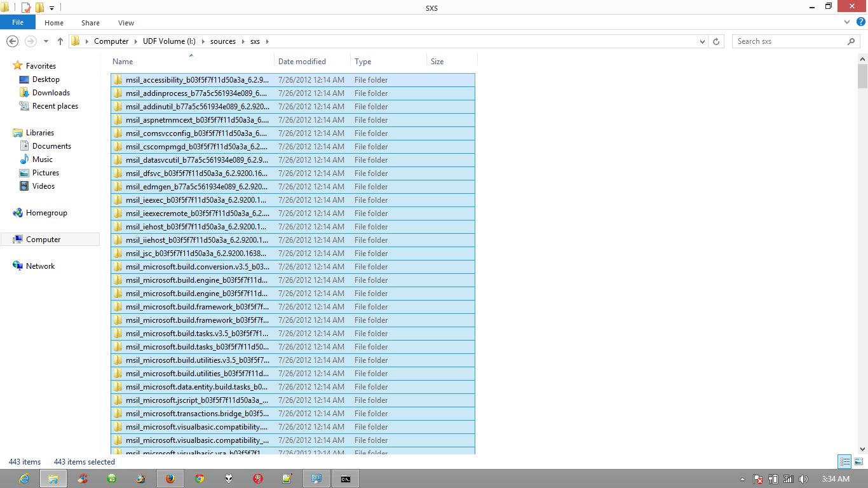Click the New folder quick access icon
Viewport: 868px width, 488px height.
click(39, 8)
